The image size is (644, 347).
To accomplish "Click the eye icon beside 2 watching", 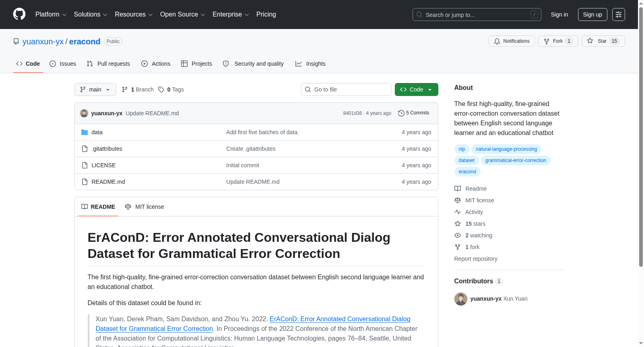I will [458, 235].
